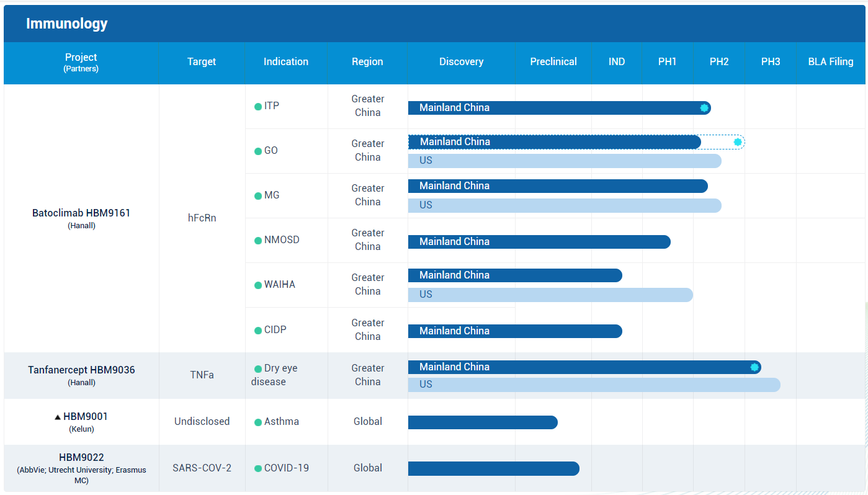Click the Preclinical column header
The image size is (868, 495).
[x=553, y=62]
